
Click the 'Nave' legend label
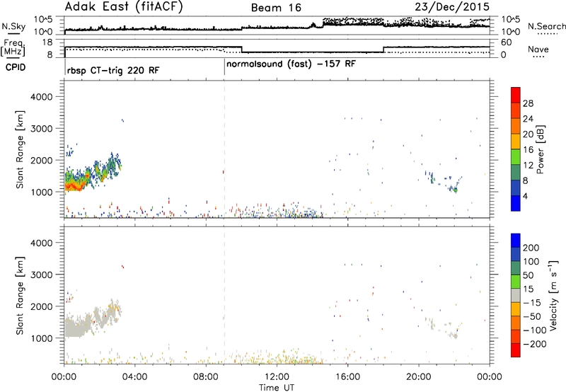(x=538, y=50)
